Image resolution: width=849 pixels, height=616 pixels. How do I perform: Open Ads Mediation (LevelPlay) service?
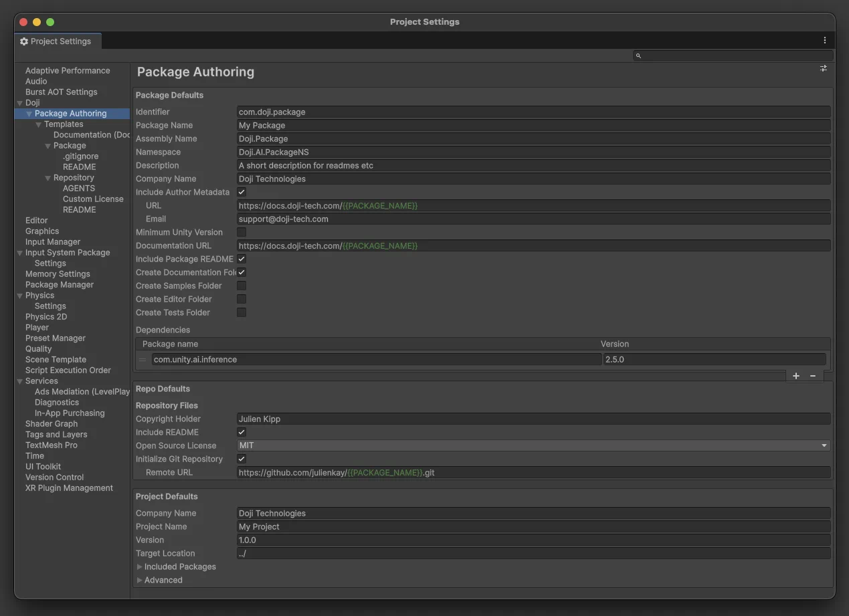click(82, 391)
